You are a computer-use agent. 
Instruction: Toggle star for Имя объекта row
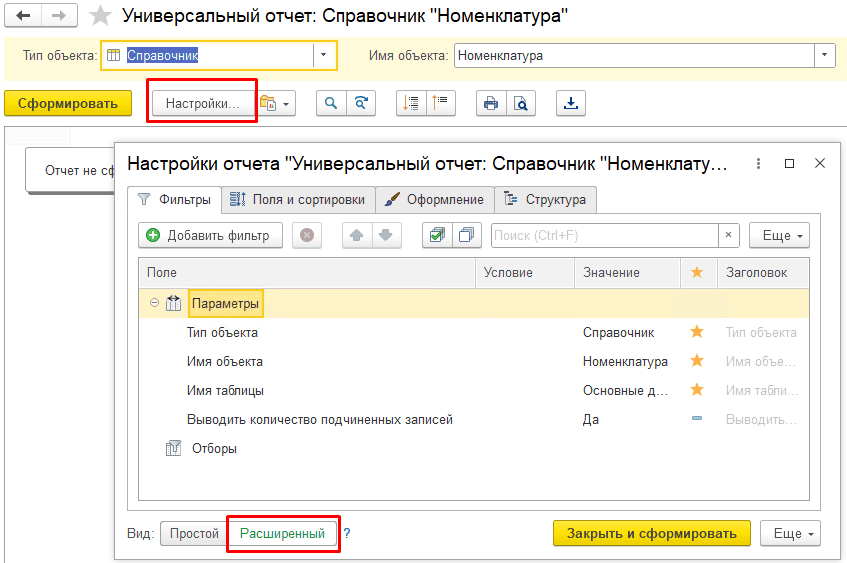(x=697, y=361)
